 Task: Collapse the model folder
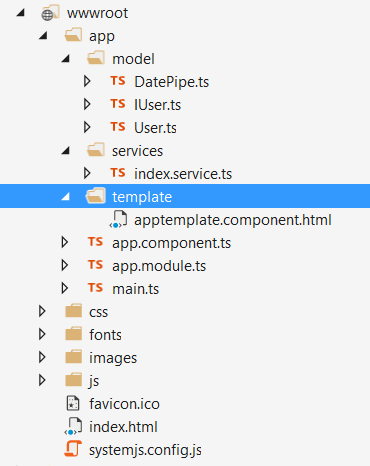tap(66, 59)
